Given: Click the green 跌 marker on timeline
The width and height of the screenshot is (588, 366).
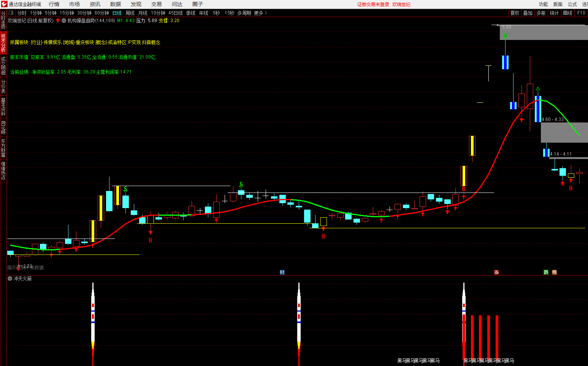Looking at the screenshot, I should pos(546,272).
